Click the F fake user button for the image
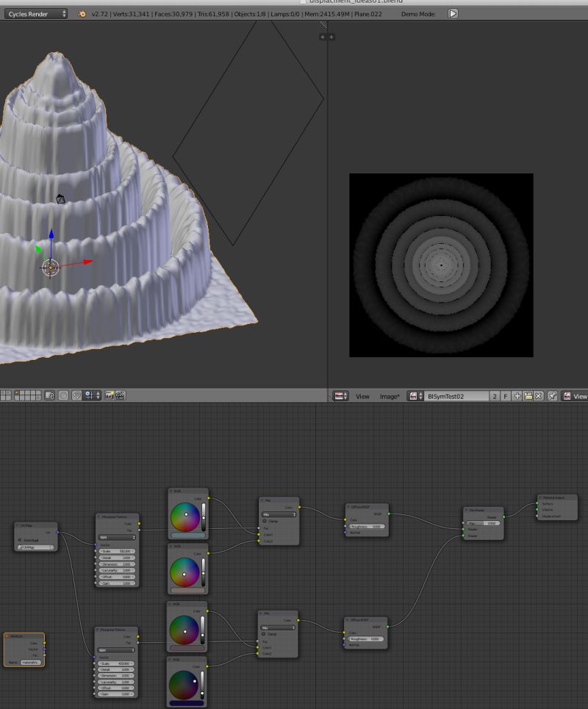The height and width of the screenshot is (709, 588). click(505, 396)
